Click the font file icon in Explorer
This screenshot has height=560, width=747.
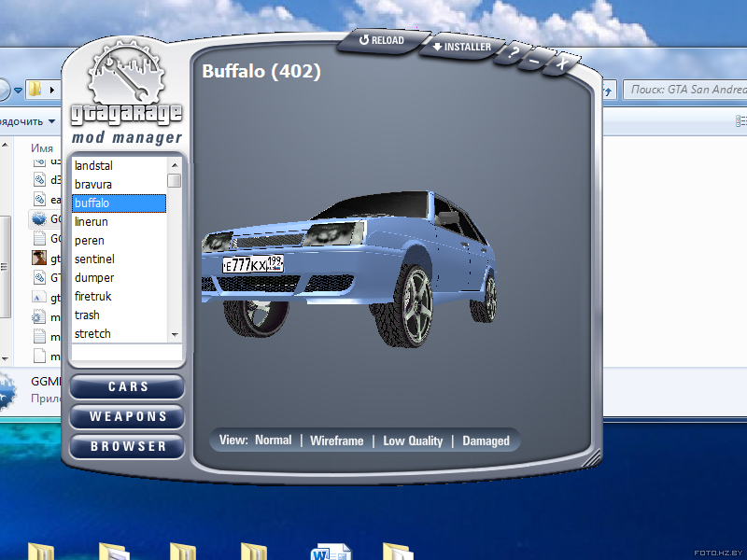(39, 297)
